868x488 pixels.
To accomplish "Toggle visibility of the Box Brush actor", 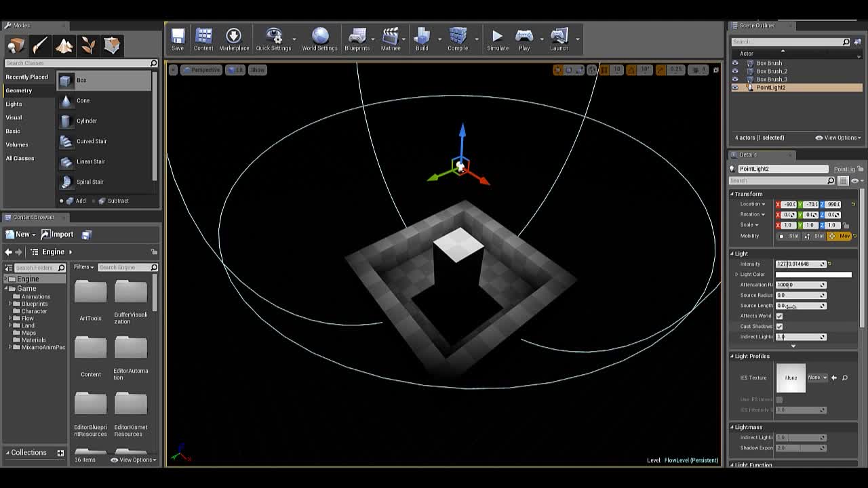I will [x=735, y=63].
